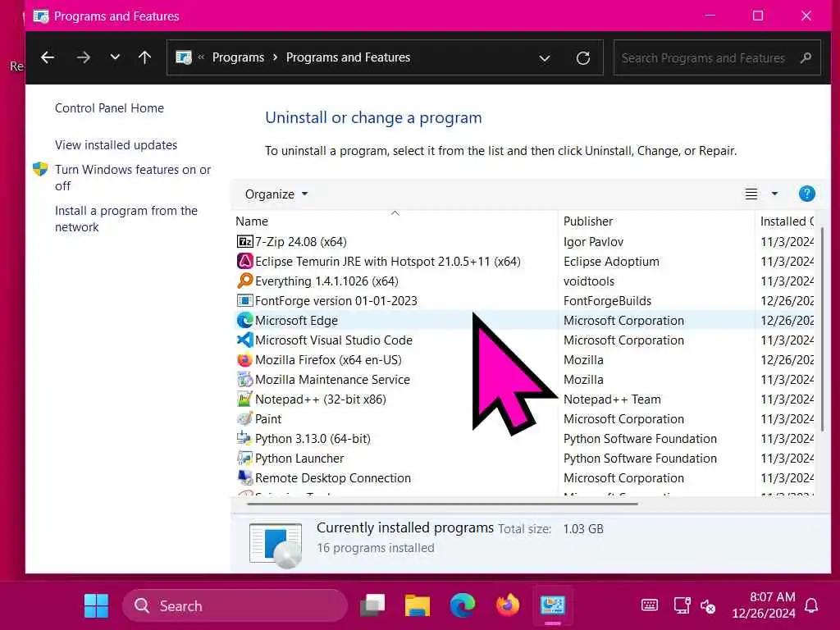Screen dimensions: 840x630
Task: Open help with the question mark icon
Action: pyautogui.click(x=806, y=194)
